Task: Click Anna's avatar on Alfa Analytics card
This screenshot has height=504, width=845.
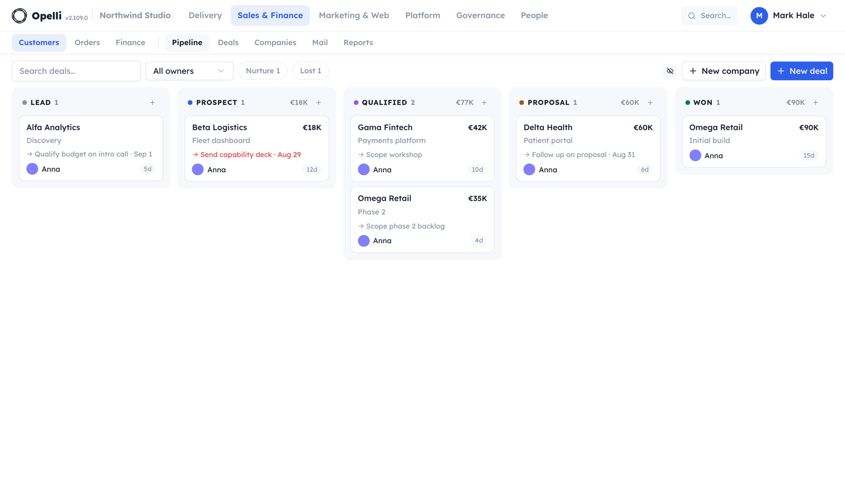Action: (x=32, y=169)
